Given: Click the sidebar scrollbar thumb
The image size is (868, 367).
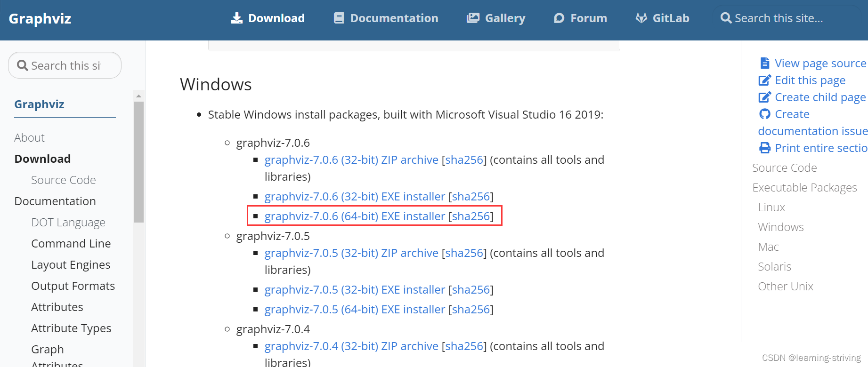Looking at the screenshot, I should (138, 162).
